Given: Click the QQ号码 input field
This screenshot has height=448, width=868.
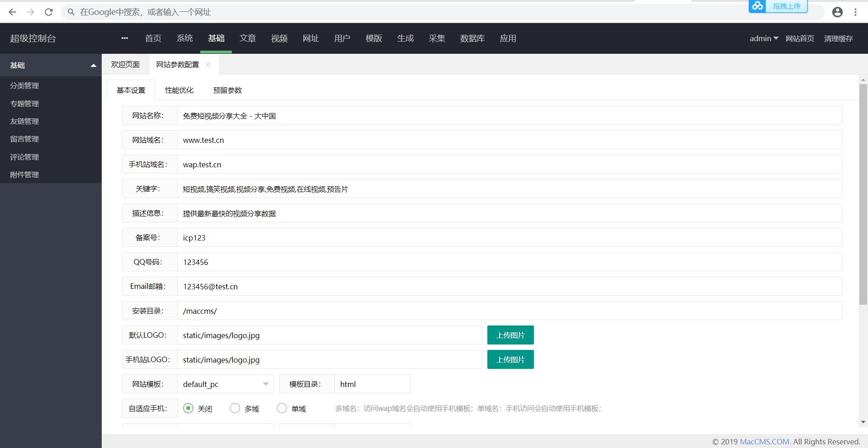Looking at the screenshot, I should click(510, 262).
